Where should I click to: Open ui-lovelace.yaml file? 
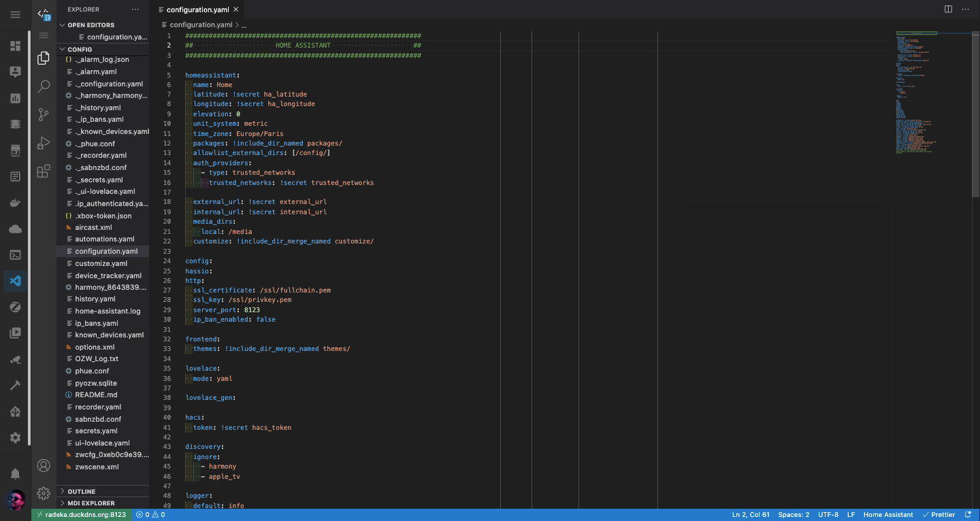coord(103,443)
